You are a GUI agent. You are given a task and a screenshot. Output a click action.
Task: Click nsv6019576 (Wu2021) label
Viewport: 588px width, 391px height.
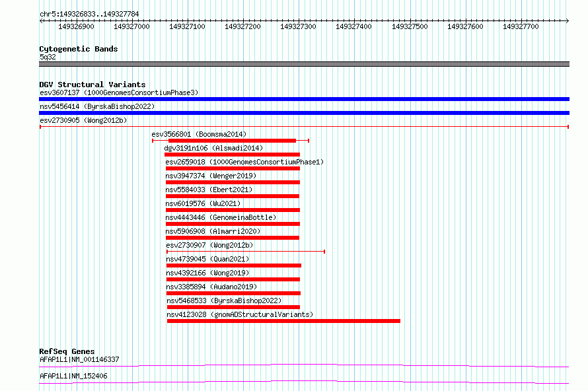tap(203, 203)
